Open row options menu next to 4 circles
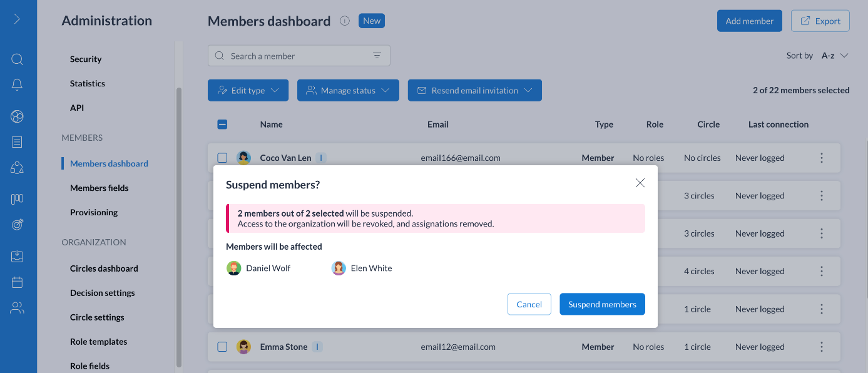Screen dimensions: 868x373 coord(822,271)
